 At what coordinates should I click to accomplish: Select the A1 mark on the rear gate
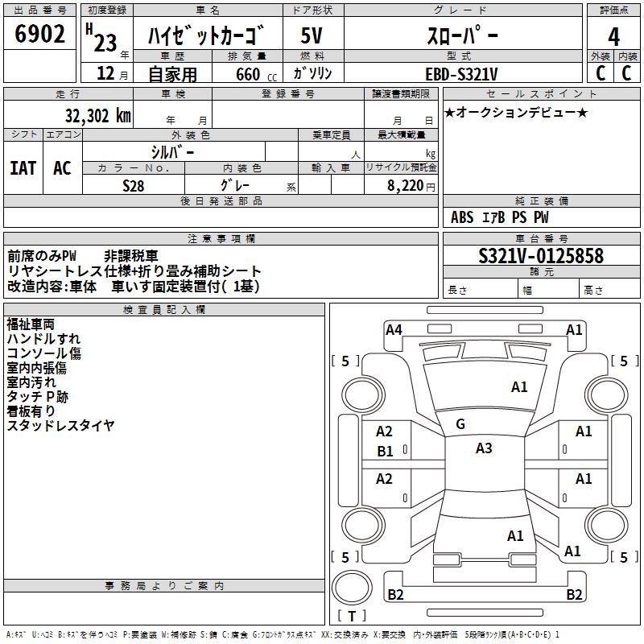(515, 535)
